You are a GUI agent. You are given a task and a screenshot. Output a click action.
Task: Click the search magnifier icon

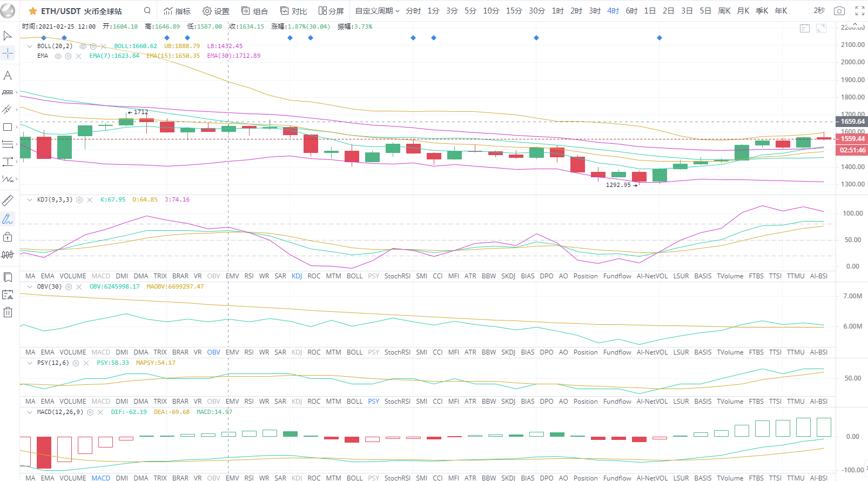tap(147, 11)
